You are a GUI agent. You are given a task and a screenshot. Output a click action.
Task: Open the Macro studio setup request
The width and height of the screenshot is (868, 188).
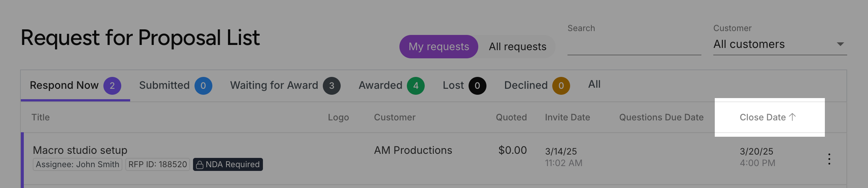pyautogui.click(x=80, y=150)
